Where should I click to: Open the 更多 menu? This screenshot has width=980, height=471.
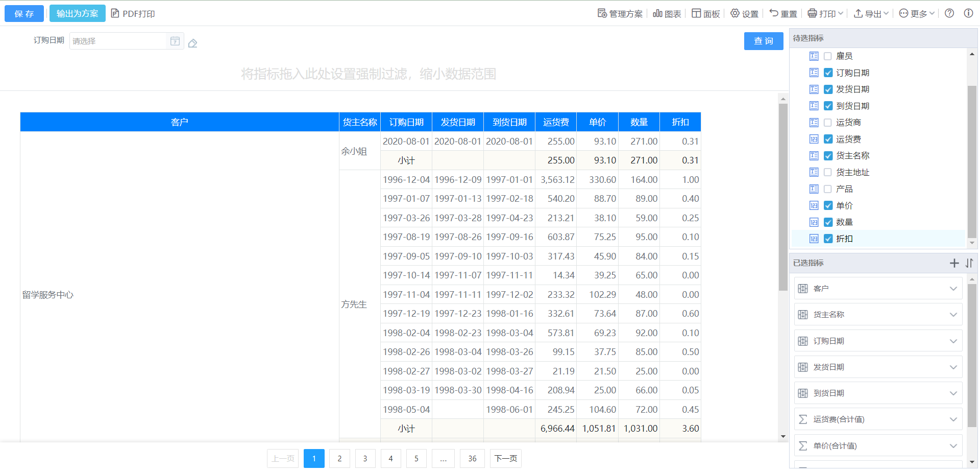[x=917, y=14]
